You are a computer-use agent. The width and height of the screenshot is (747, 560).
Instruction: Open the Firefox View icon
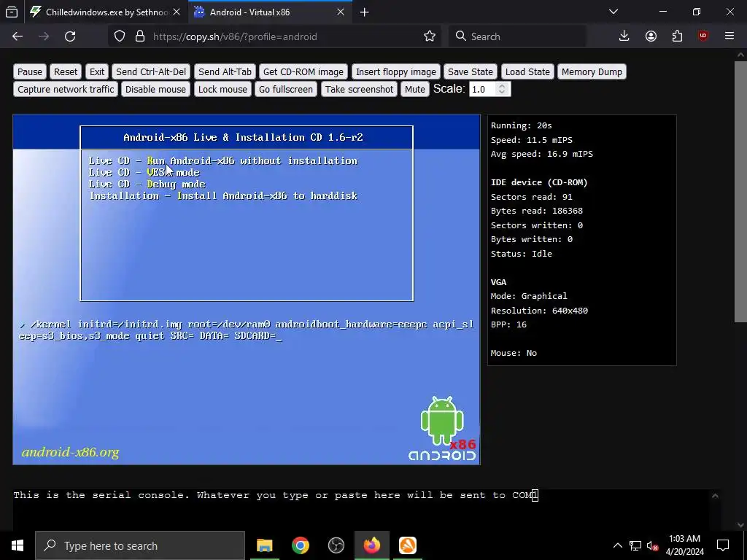click(x=12, y=12)
